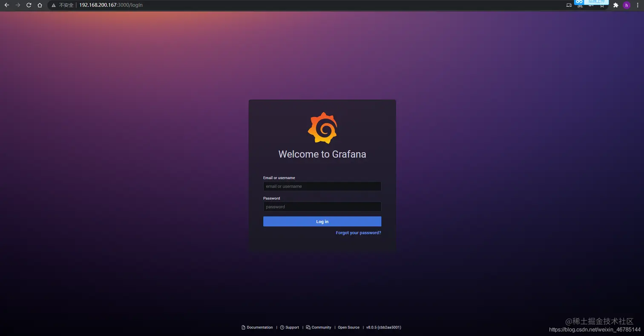Focus the Password field
This screenshot has height=336, width=644.
(322, 207)
